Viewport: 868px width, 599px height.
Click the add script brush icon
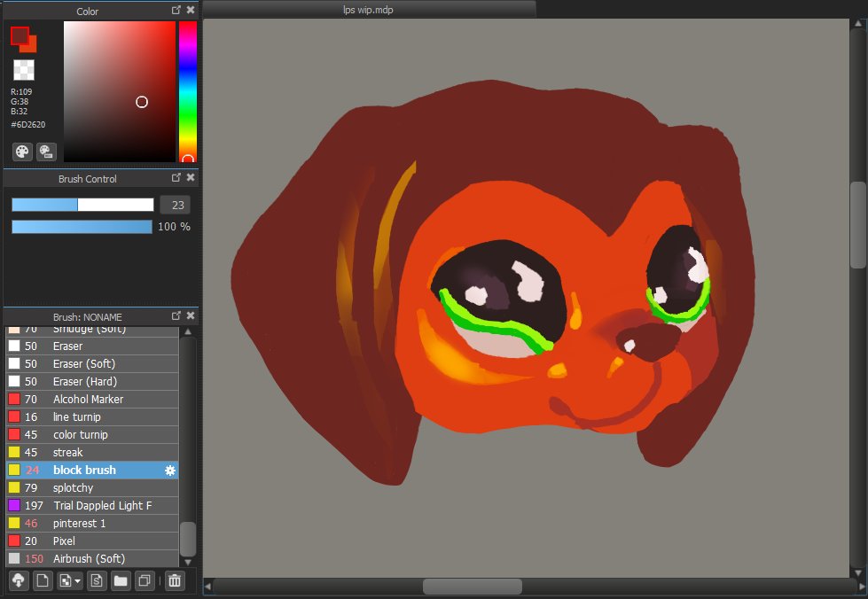(x=97, y=580)
